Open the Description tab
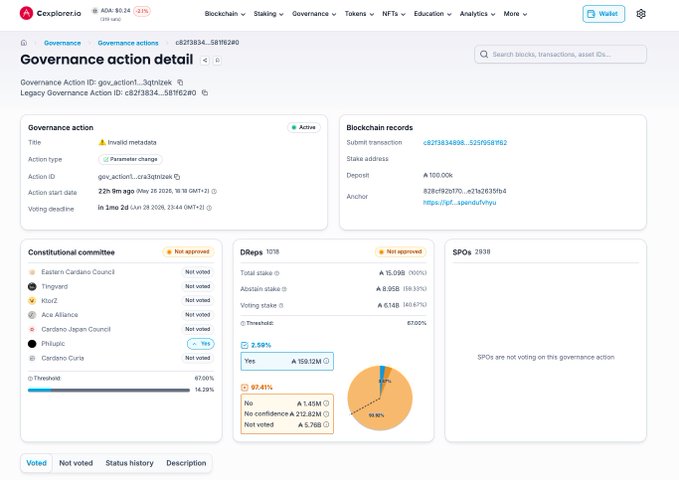 pos(186,463)
